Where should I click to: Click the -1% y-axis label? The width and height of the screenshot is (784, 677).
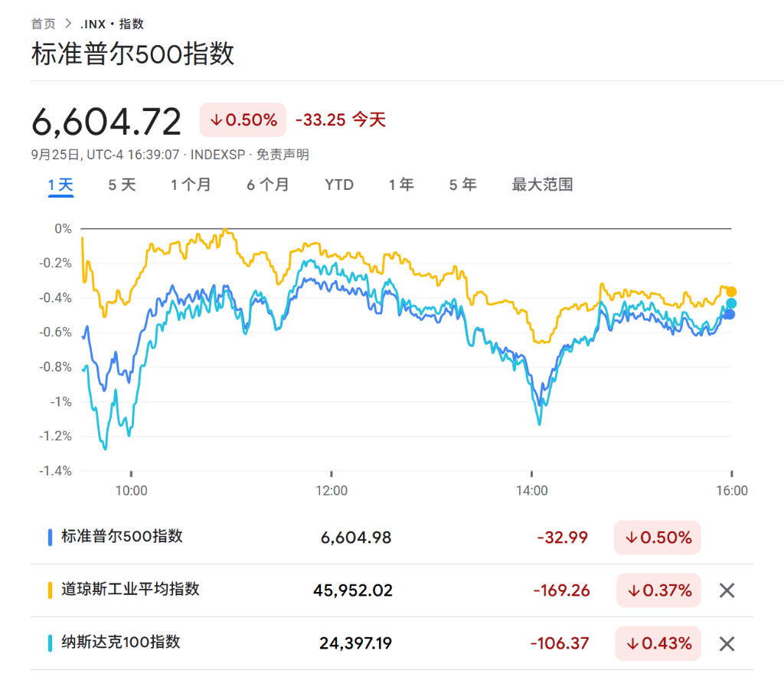[61, 402]
